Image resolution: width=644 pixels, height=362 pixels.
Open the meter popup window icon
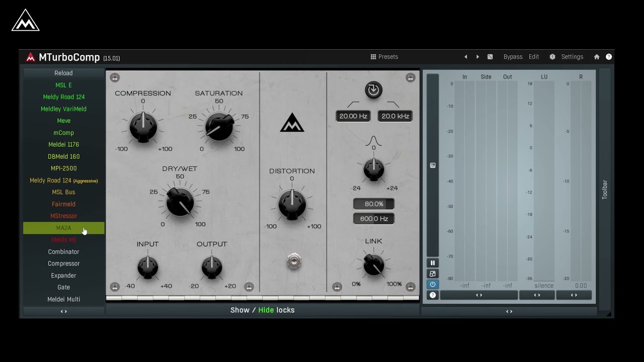[432, 274]
